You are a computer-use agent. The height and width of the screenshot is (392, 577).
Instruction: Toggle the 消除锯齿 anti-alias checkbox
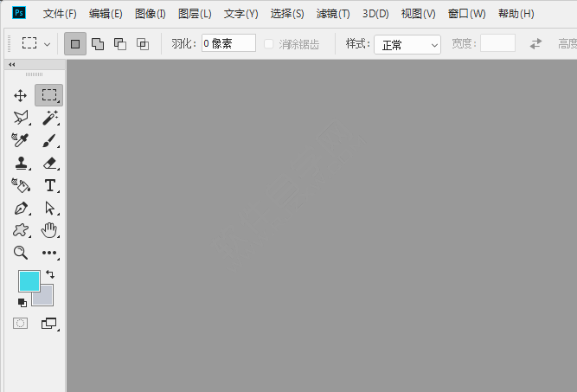click(269, 44)
